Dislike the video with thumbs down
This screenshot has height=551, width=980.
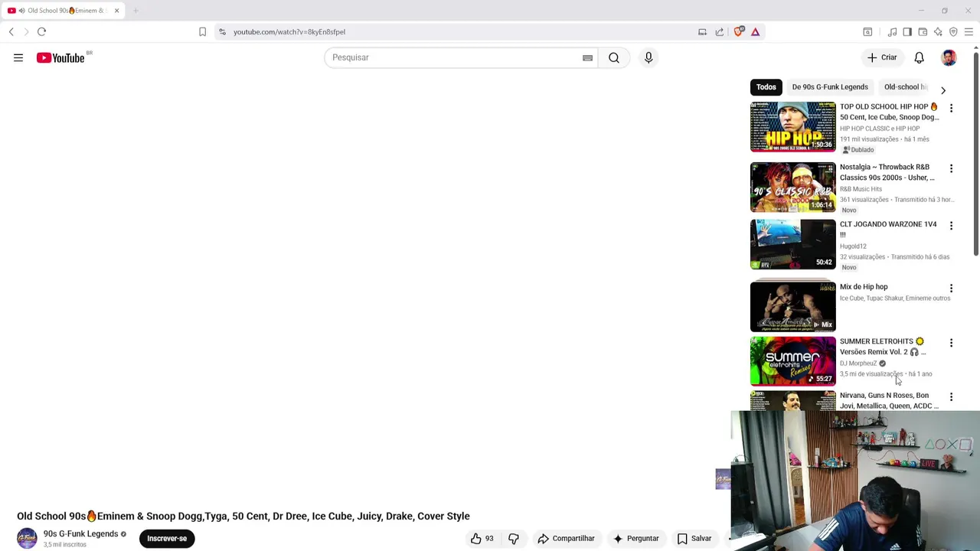click(514, 539)
